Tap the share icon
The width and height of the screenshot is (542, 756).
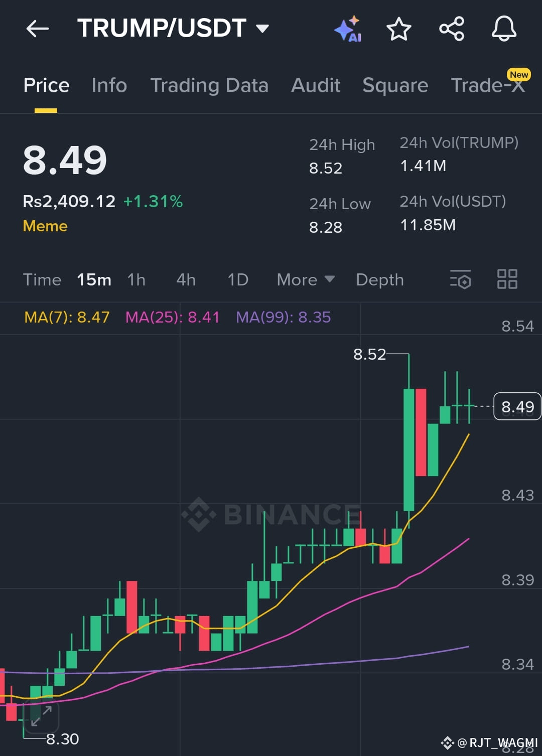click(x=452, y=29)
